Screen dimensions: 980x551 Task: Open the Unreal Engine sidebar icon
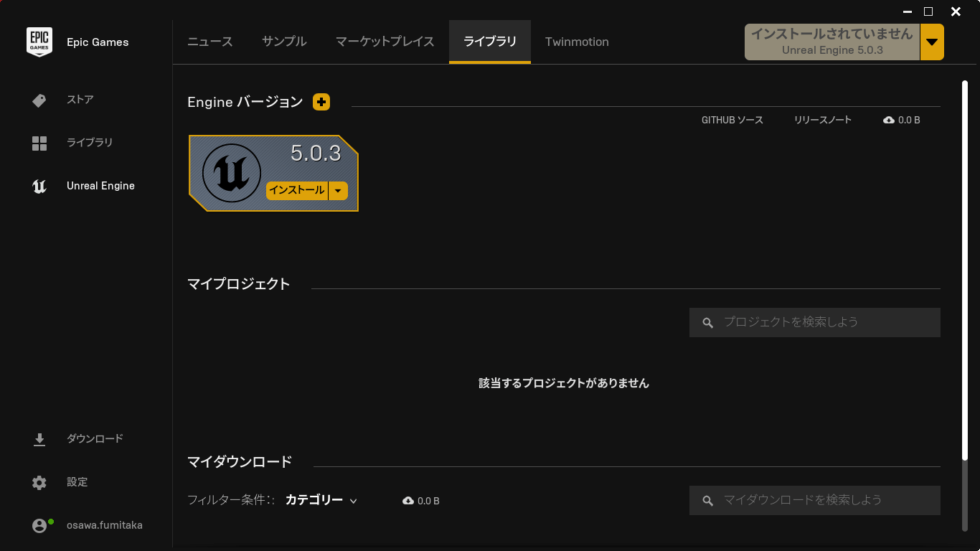tap(39, 187)
